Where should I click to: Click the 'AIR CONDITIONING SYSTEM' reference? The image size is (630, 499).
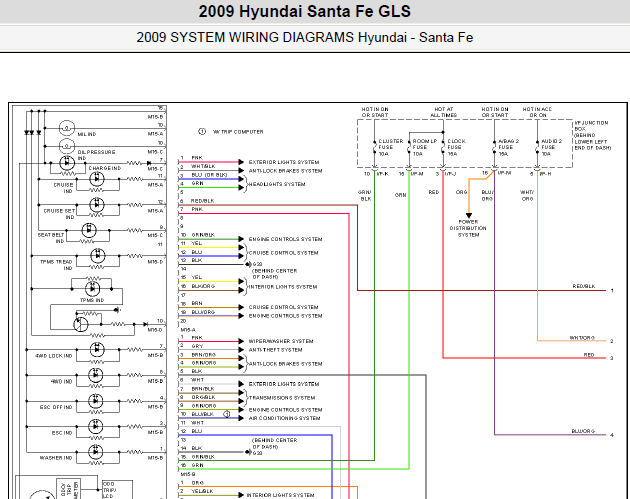coord(284,418)
